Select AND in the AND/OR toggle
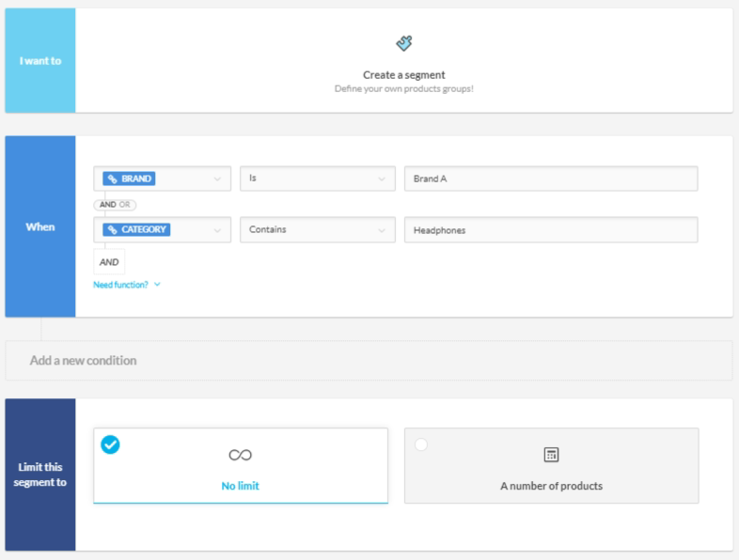This screenshot has height=560, width=739. pos(107,205)
